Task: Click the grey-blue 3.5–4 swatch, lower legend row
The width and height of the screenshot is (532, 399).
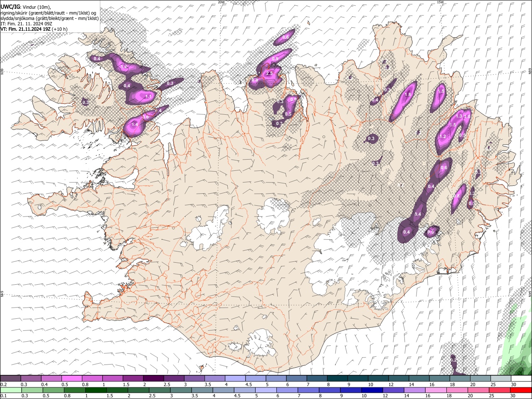Action: [203, 390]
